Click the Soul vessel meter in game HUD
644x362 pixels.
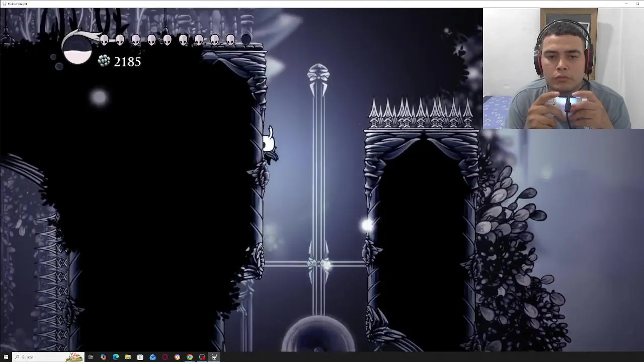point(77,50)
